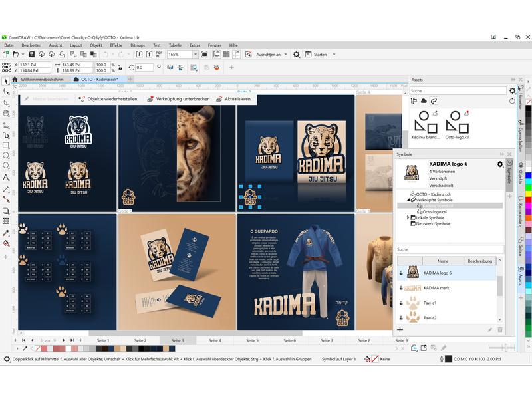The image size is (532, 399).
Task: Toggle the cloud assets filter in Assets
Action: coord(424,101)
